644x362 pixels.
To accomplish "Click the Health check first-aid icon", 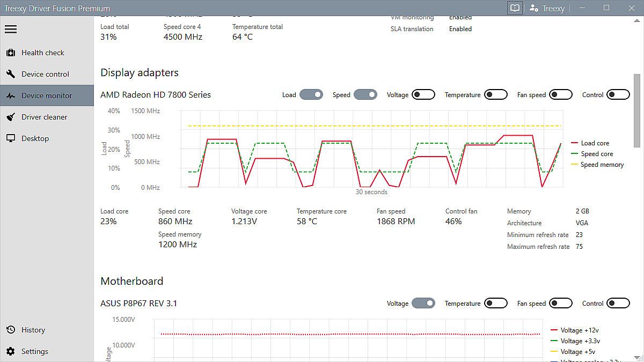I will [11, 53].
